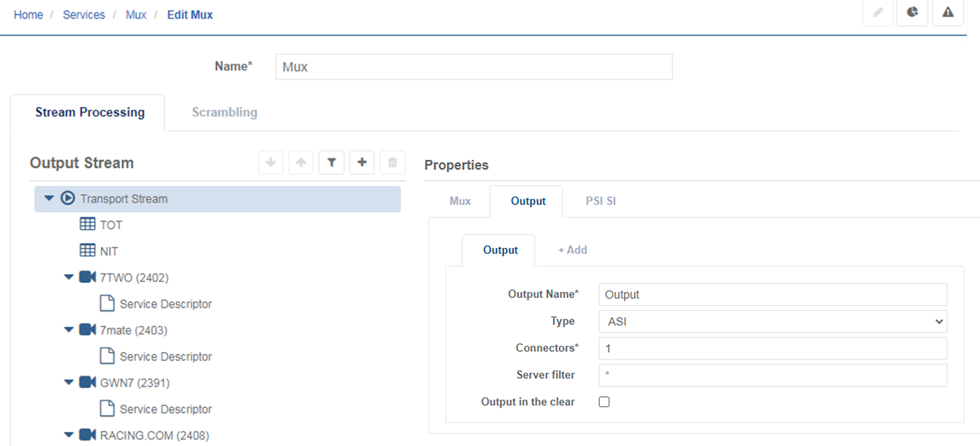Click the pie chart icon at top right
The image size is (980, 446).
click(912, 12)
